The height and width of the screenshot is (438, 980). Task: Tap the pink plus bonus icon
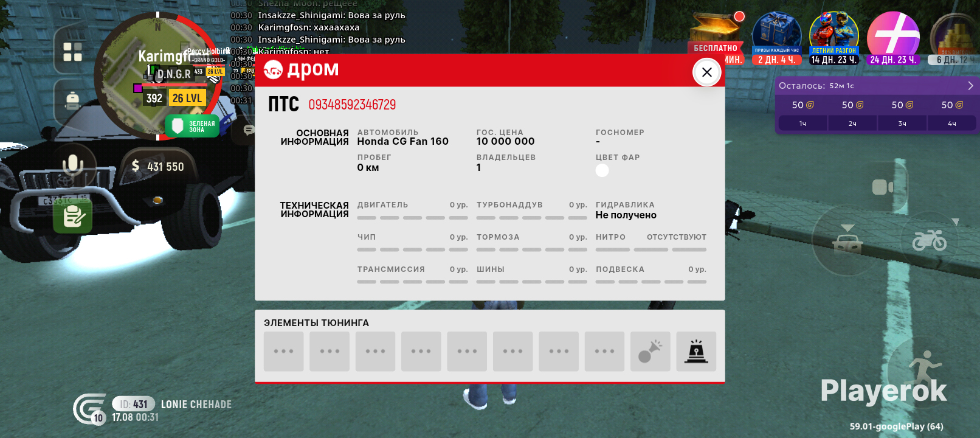pos(893,38)
